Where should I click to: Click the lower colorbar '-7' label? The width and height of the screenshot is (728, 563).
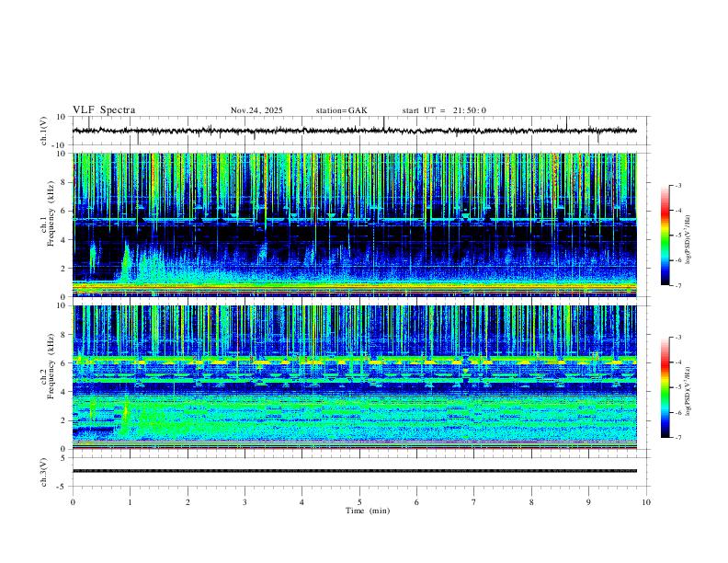point(677,437)
